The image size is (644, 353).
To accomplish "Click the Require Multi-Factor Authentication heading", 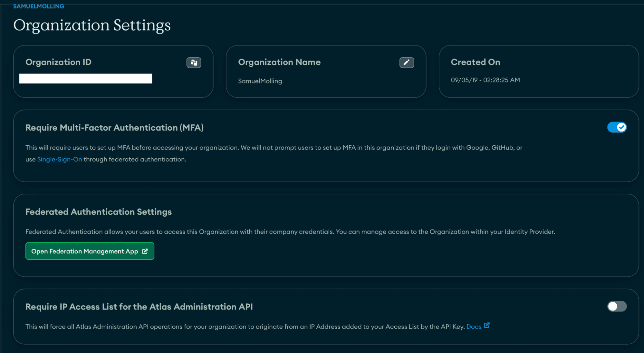I will [x=115, y=128].
